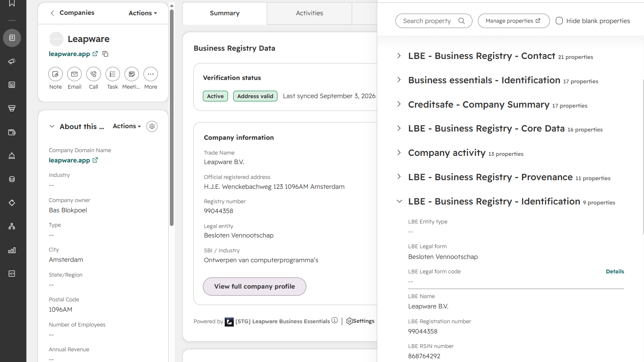Schedule a Meeting via the calendar icon
644x362 pixels.
[x=132, y=74]
